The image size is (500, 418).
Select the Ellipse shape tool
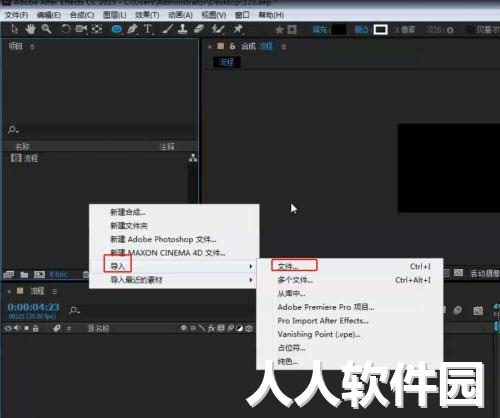[116, 29]
